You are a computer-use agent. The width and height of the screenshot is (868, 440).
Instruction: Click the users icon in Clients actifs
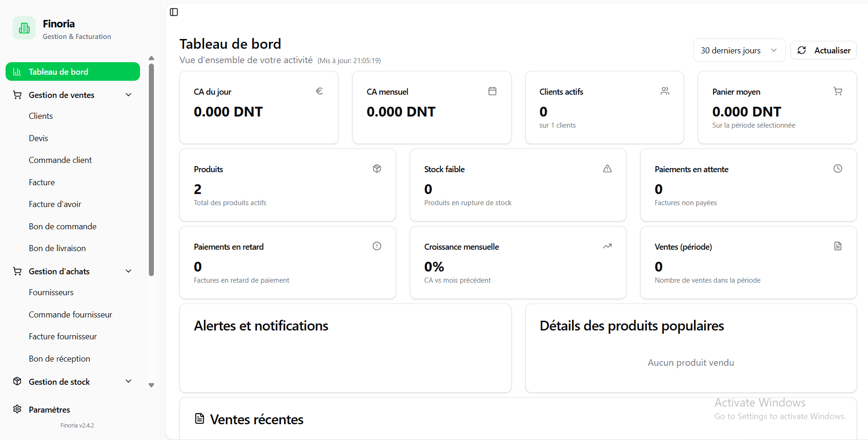665,91
